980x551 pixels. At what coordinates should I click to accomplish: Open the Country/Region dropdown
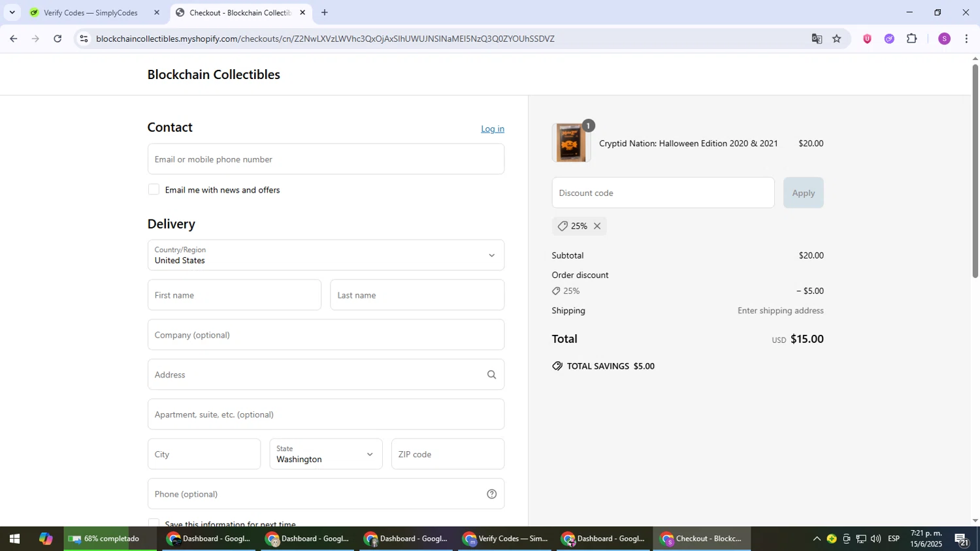coord(325,255)
